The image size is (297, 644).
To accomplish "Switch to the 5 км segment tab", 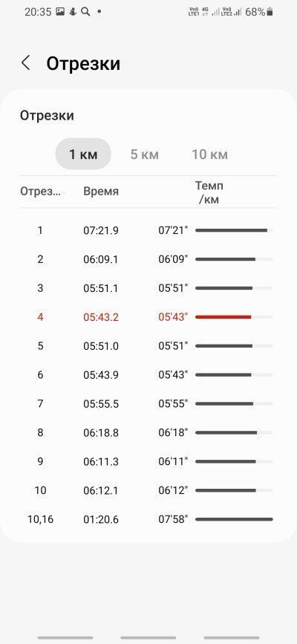I will coord(145,155).
